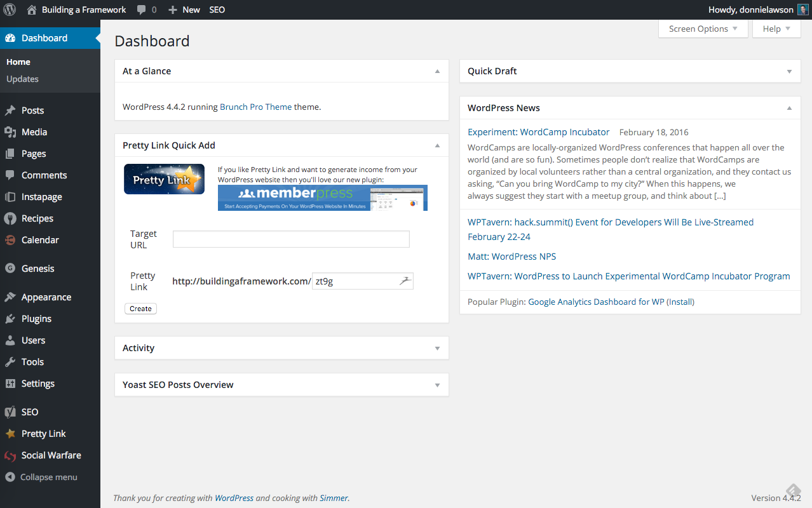This screenshot has width=812, height=508.
Task: Click the Create button
Action: [140, 309]
